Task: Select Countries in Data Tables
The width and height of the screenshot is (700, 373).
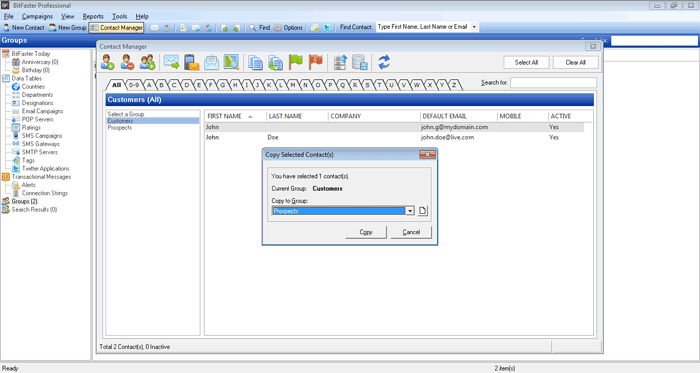Action: point(33,87)
